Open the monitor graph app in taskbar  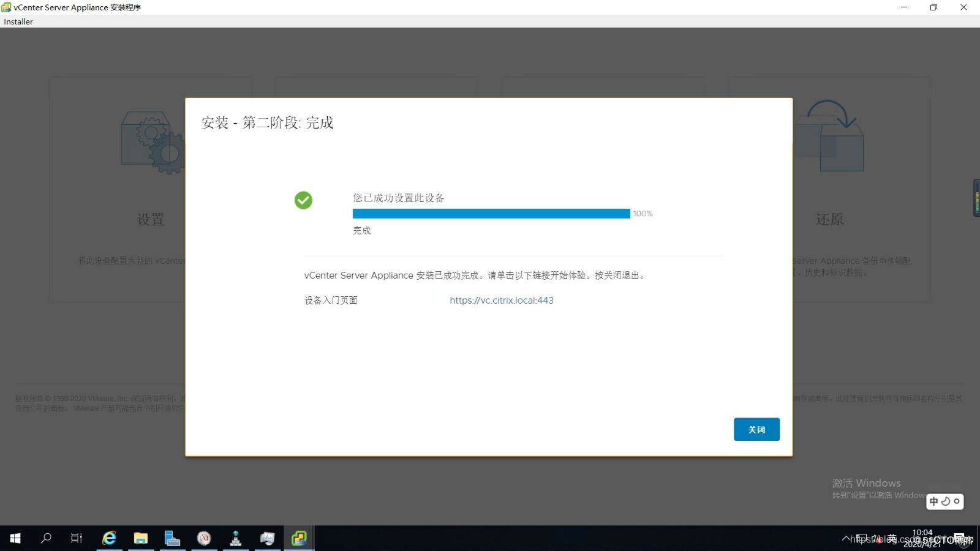point(268,538)
